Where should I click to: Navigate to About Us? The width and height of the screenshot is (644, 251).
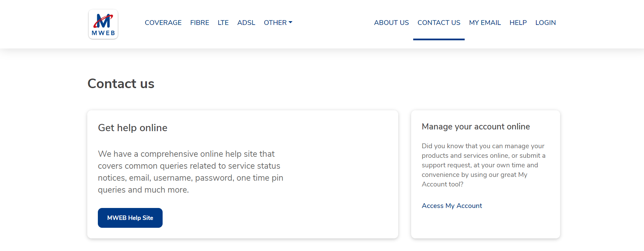pyautogui.click(x=391, y=23)
